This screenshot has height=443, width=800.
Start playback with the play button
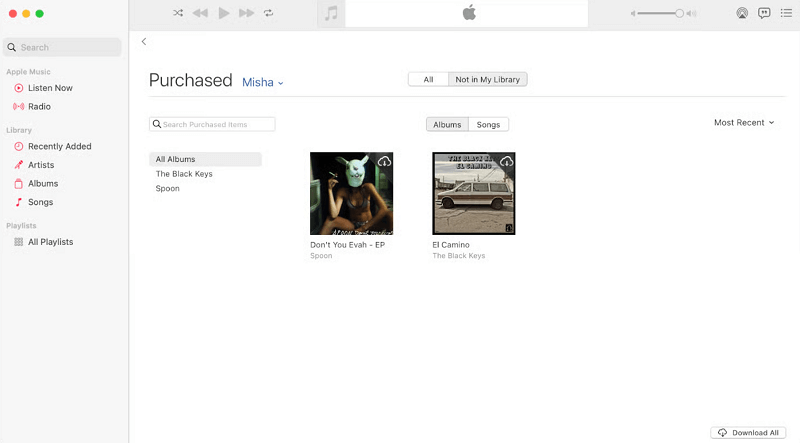point(223,13)
